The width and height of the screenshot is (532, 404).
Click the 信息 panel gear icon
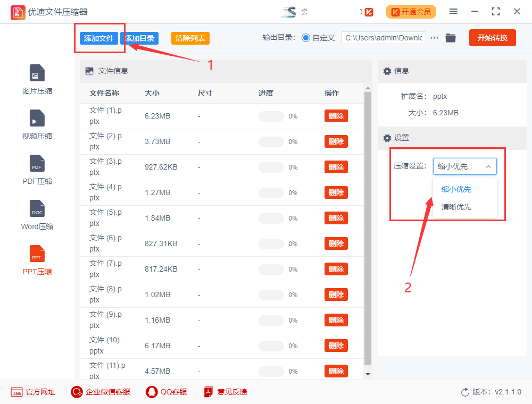point(387,71)
